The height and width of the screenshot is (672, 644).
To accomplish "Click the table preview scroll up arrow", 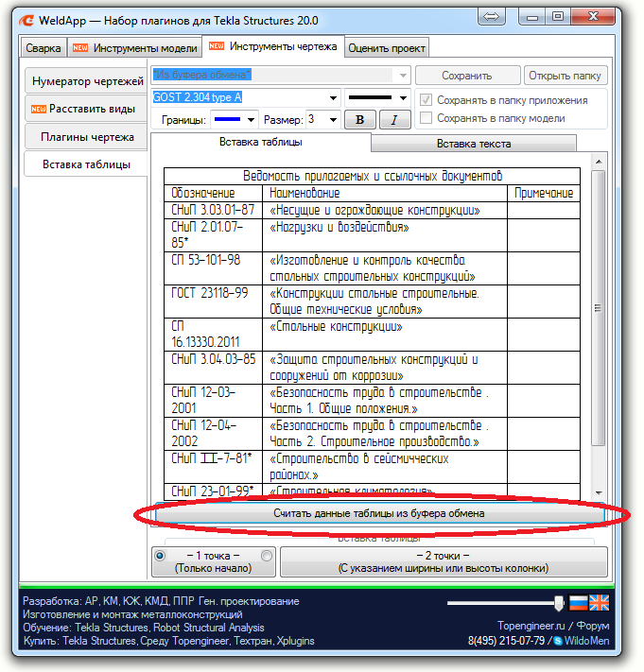I will coord(599,162).
